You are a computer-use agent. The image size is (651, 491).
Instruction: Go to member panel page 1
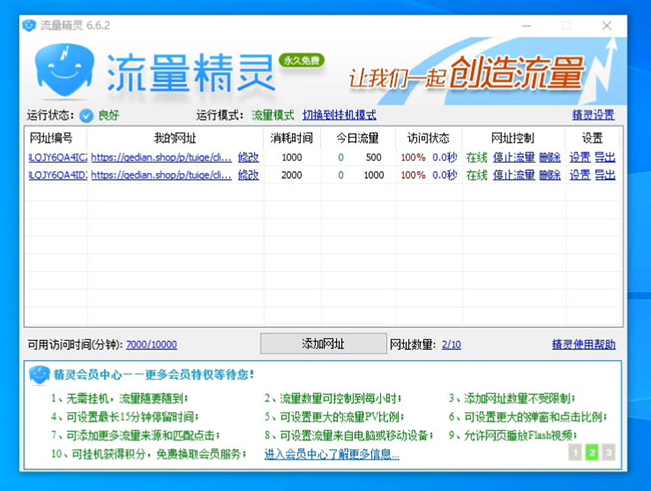pyautogui.click(x=575, y=452)
